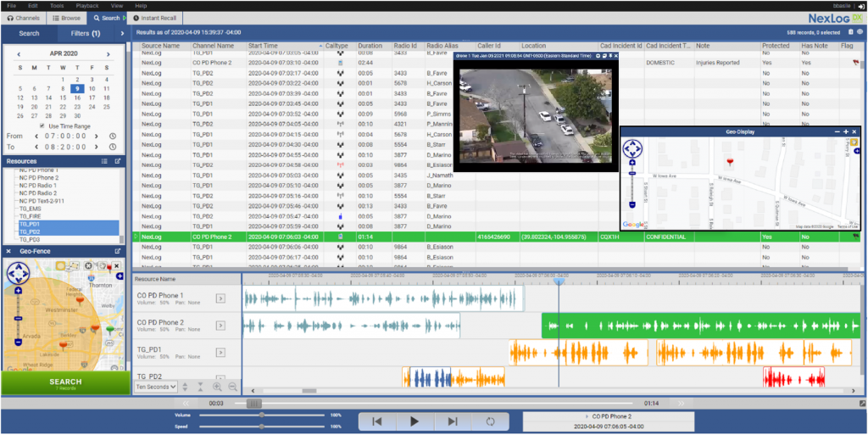Click green pin on Geo-Fence map
868x435 pixels.
109,331
